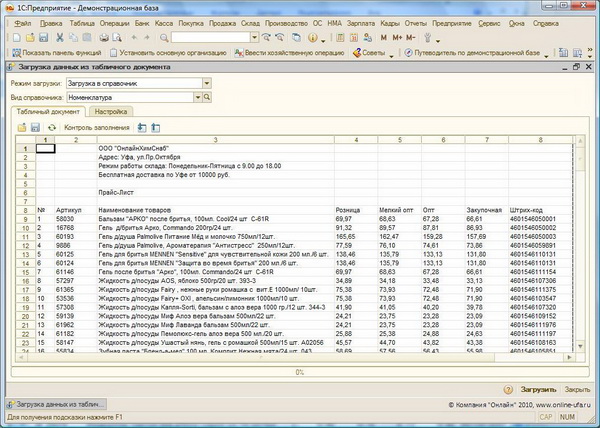Click cell Прайс-Лист
This screenshot has height=428, width=600.
(x=215, y=192)
